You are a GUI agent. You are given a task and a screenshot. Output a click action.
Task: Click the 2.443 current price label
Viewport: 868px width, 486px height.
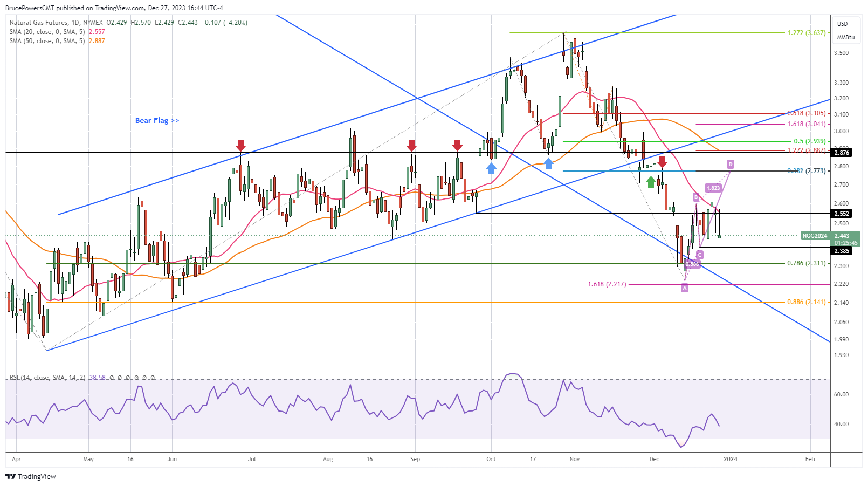tap(842, 236)
